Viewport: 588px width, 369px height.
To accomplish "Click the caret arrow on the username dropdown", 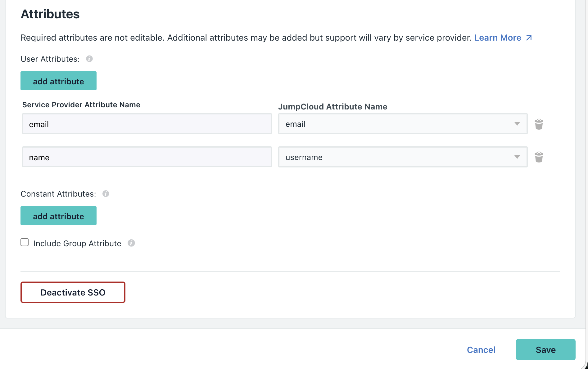I will (x=517, y=157).
